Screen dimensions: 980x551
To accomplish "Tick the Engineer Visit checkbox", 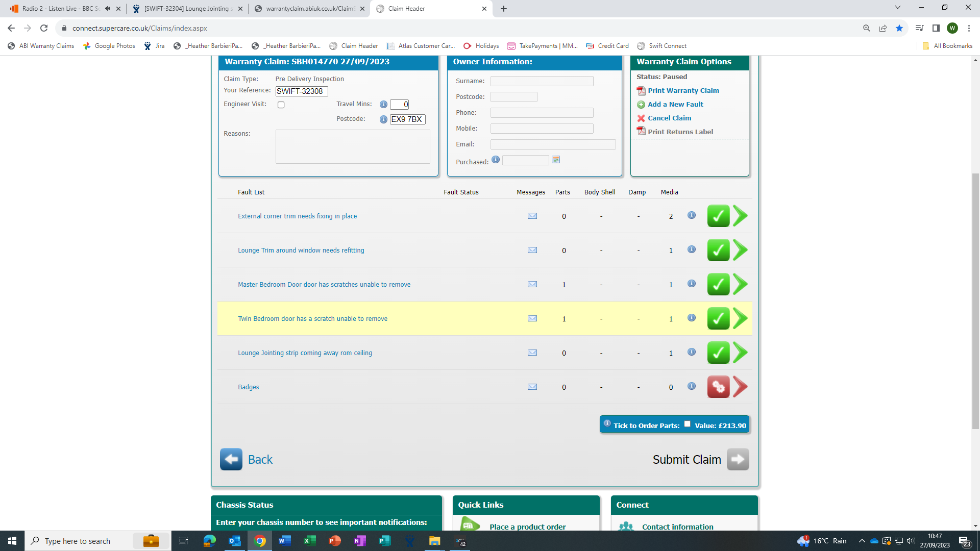I will (x=281, y=105).
